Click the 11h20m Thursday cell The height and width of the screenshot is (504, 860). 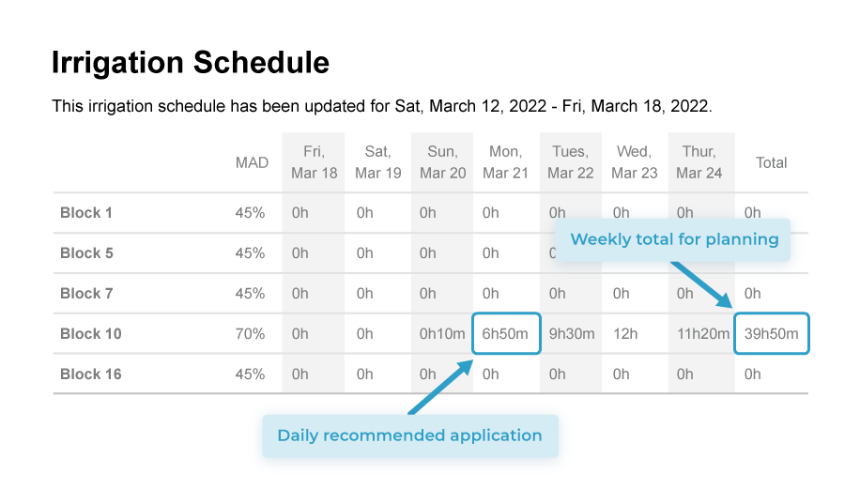point(702,334)
